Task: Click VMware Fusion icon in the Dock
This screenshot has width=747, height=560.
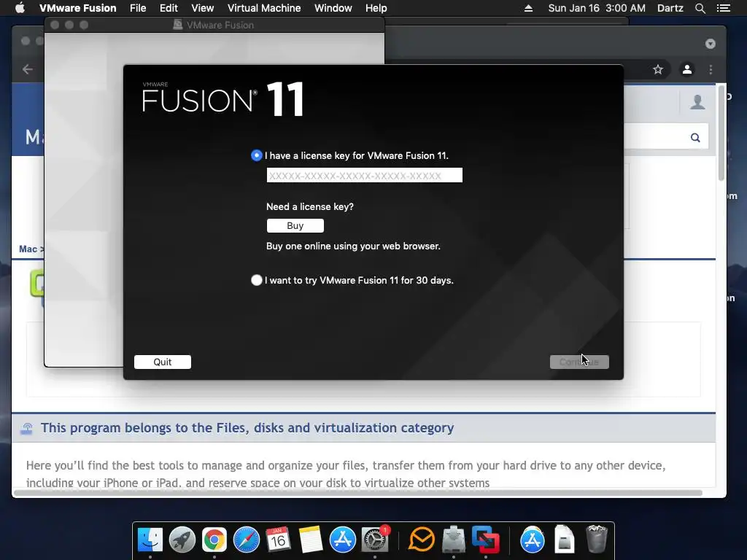Action: pos(485,540)
